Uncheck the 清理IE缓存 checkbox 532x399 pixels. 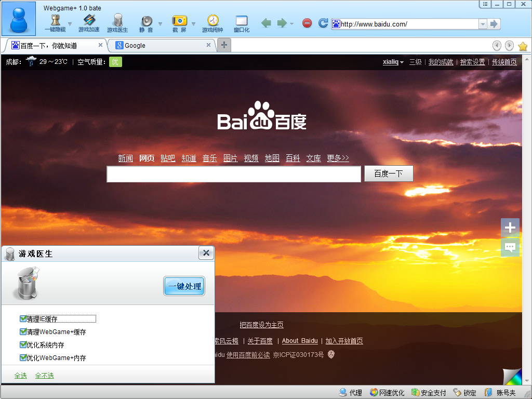pos(23,318)
